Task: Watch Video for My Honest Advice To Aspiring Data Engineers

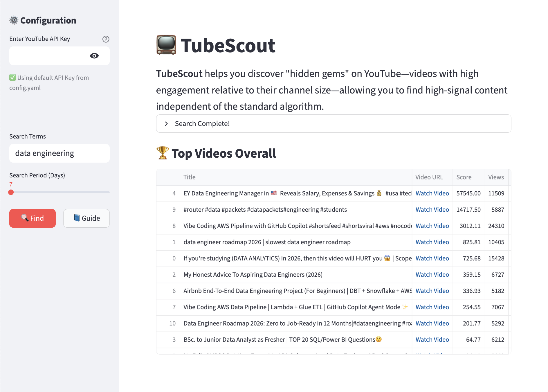Action: (x=432, y=274)
